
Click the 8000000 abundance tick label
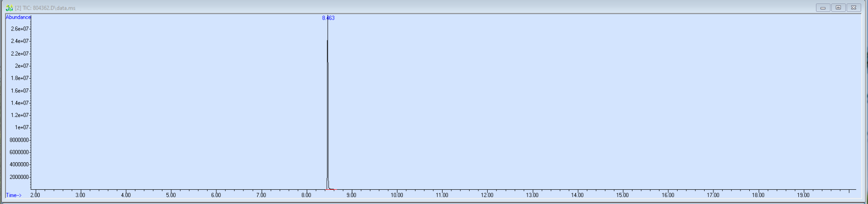pos(19,140)
